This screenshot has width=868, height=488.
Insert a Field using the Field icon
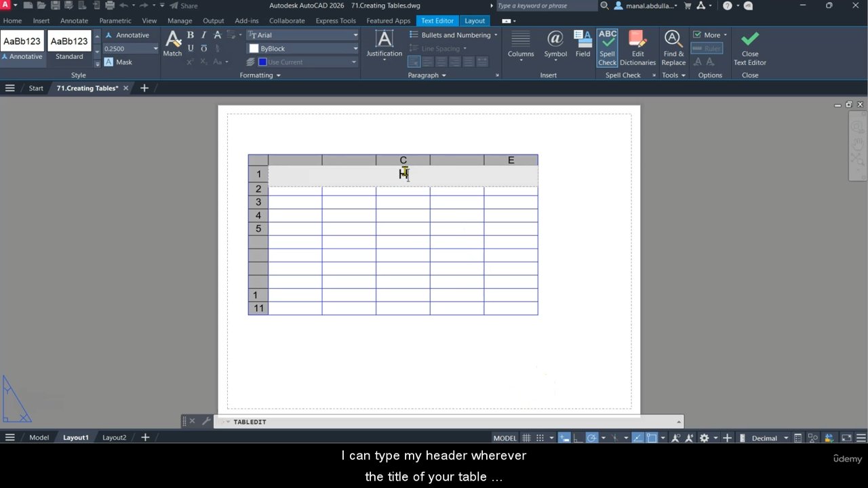coord(583,44)
